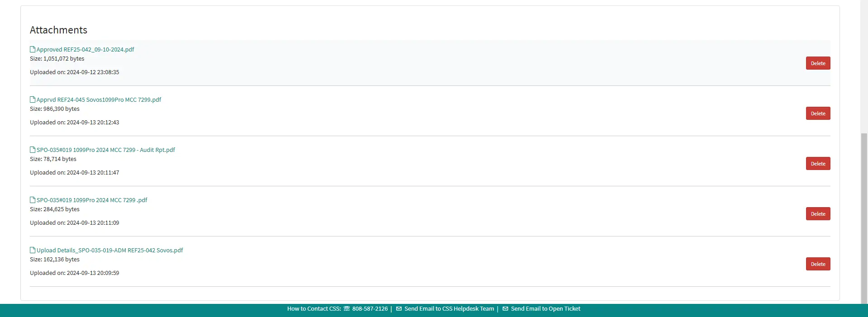Delete the Audit Rpt.pdf attachment
868x317 pixels.
point(818,164)
